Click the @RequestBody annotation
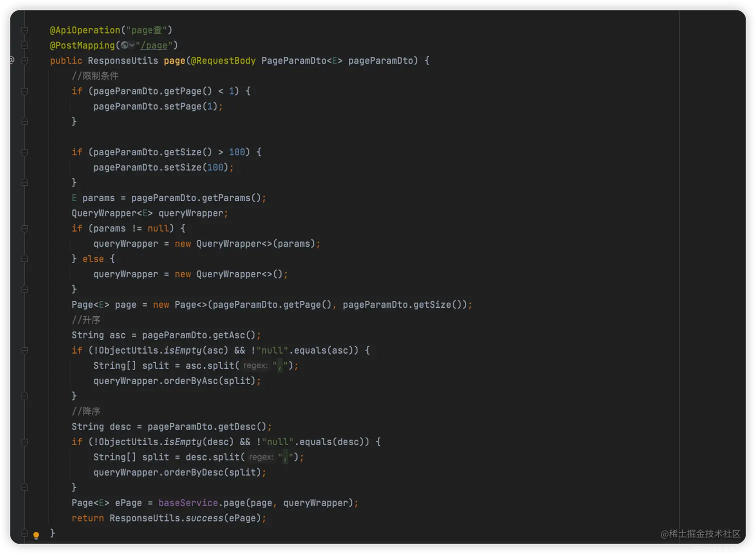This screenshot has height=554, width=756. coord(223,60)
